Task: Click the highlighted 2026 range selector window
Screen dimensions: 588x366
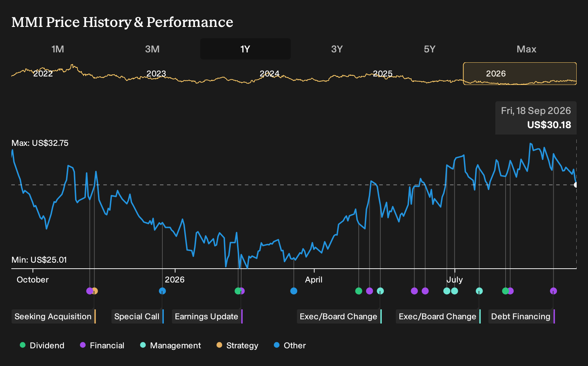Action: tap(520, 74)
